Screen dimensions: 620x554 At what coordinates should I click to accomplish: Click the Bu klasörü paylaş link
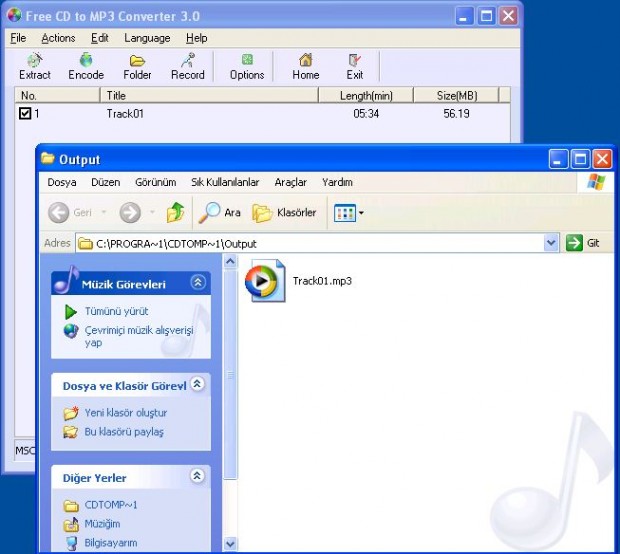tap(124, 432)
